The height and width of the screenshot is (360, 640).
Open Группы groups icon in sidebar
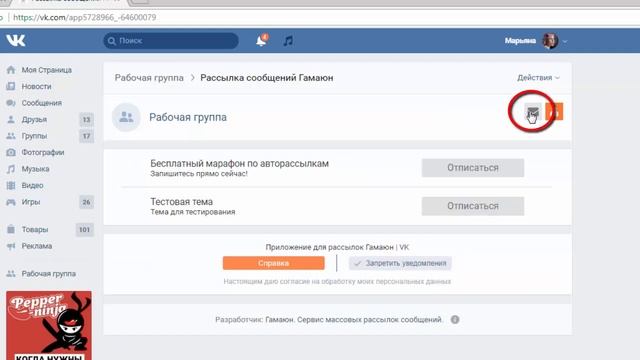11,136
